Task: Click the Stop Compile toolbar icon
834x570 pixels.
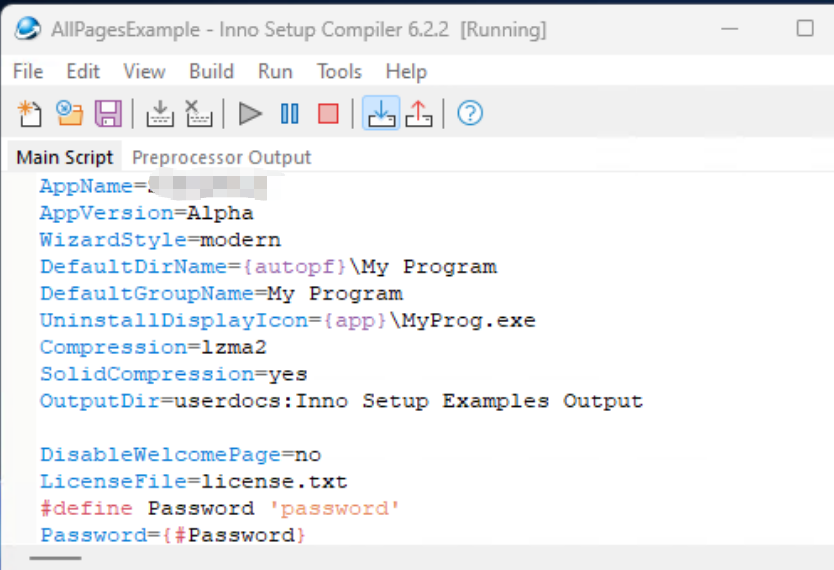Action: [199, 113]
